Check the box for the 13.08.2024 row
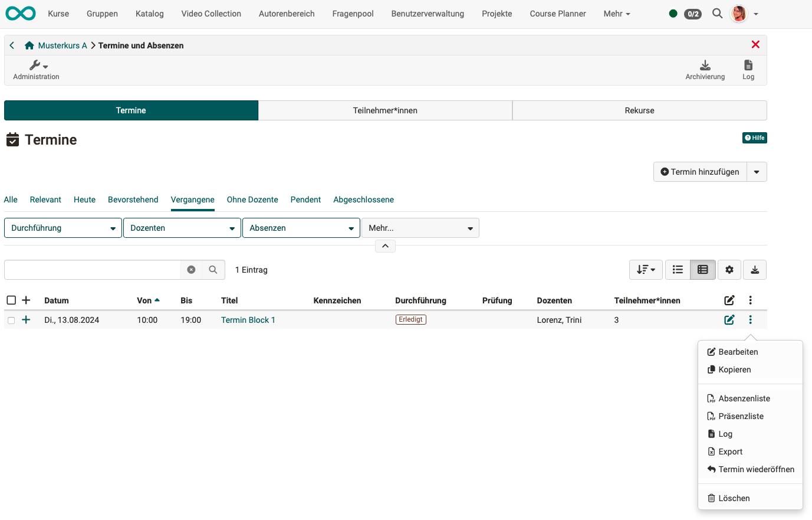The height and width of the screenshot is (520, 812). point(11,320)
